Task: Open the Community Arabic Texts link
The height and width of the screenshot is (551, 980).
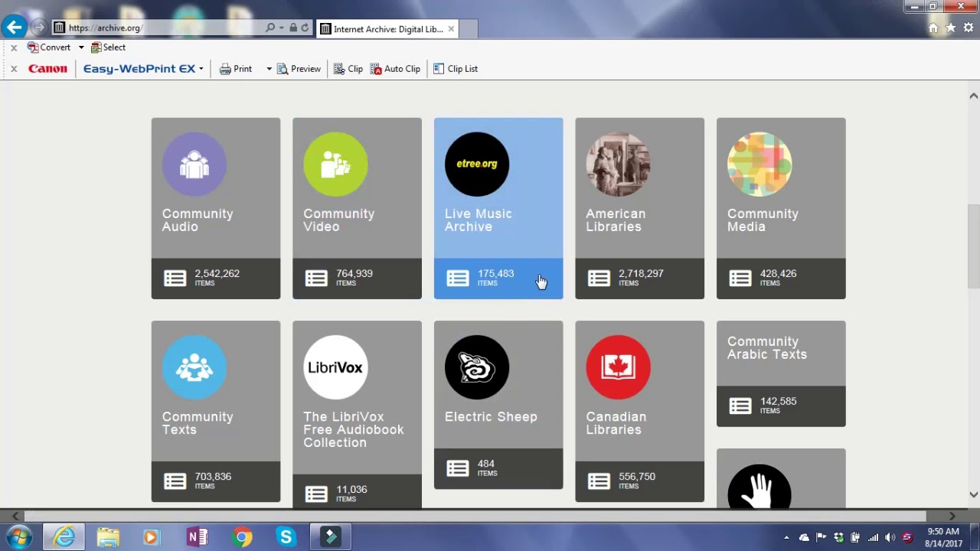Action: [x=767, y=347]
